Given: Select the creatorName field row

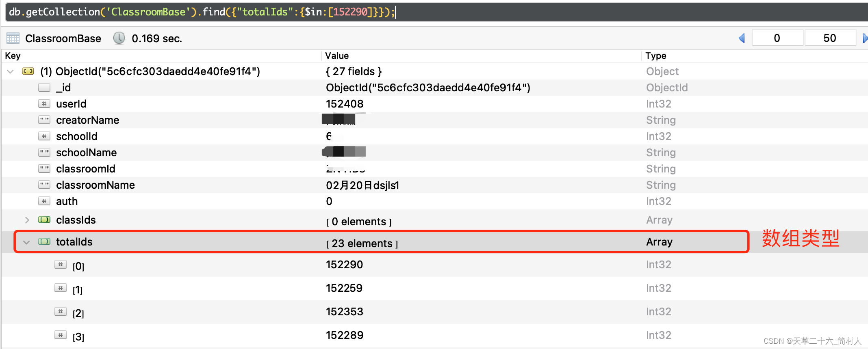Looking at the screenshot, I should point(435,120).
